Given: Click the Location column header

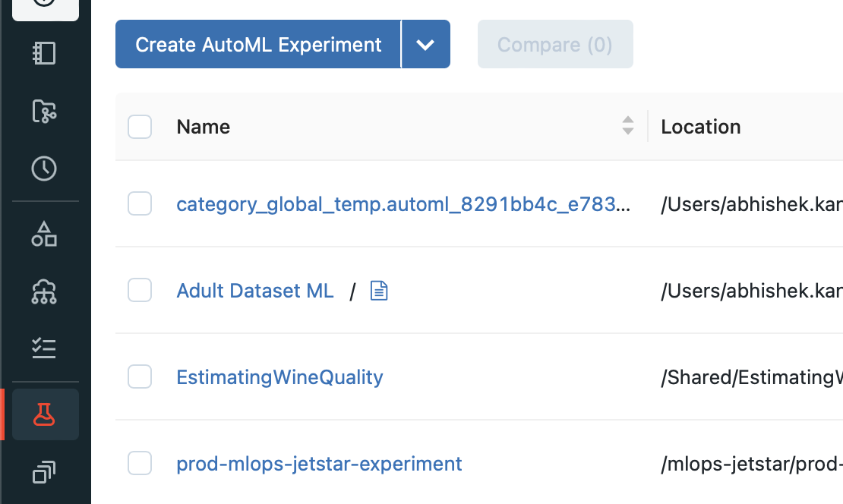Looking at the screenshot, I should pyautogui.click(x=700, y=127).
